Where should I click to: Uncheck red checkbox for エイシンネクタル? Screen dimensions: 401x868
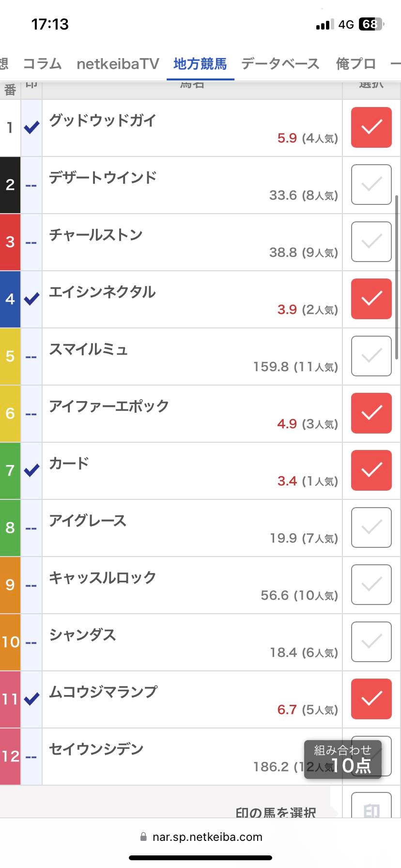(x=371, y=299)
